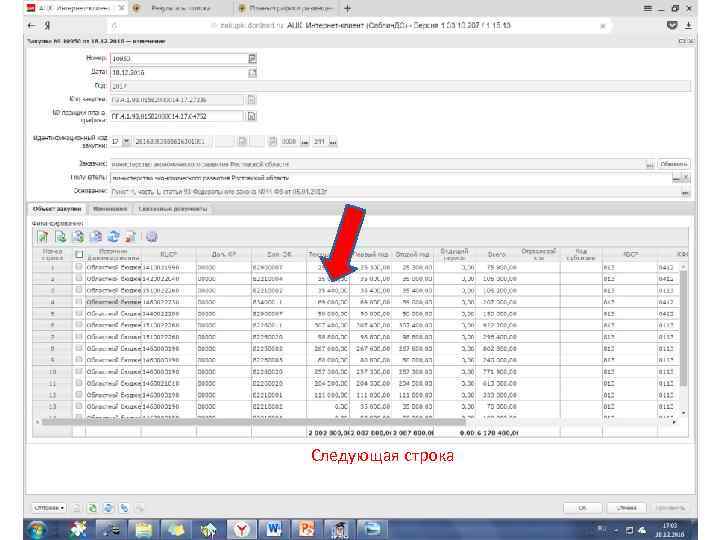Click into the Дата input field
Screen dimensions: 720x540
pyautogui.click(x=179, y=73)
